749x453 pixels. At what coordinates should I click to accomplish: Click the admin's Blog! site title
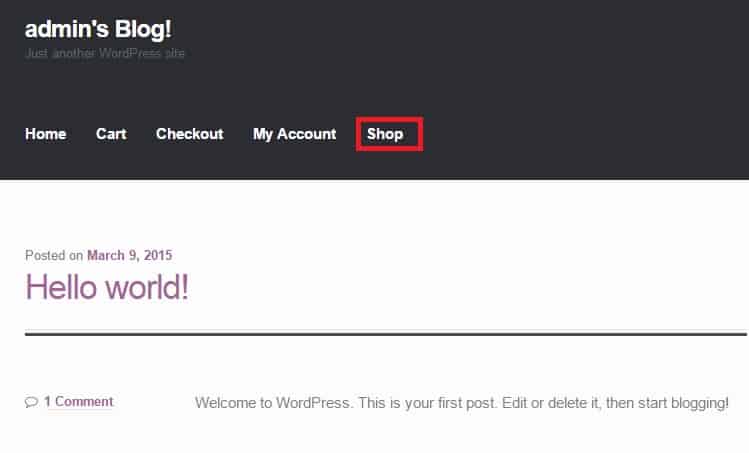pyautogui.click(x=98, y=29)
